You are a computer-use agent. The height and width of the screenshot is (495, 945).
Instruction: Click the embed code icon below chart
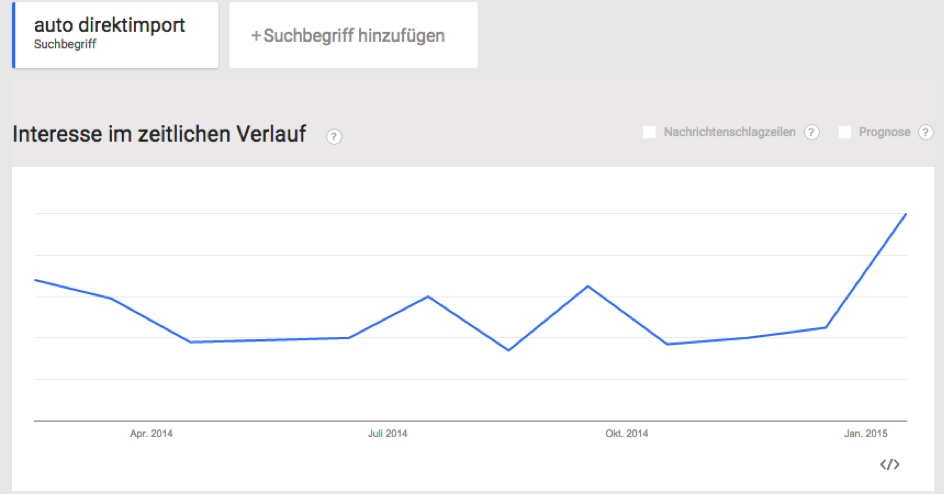(x=890, y=464)
